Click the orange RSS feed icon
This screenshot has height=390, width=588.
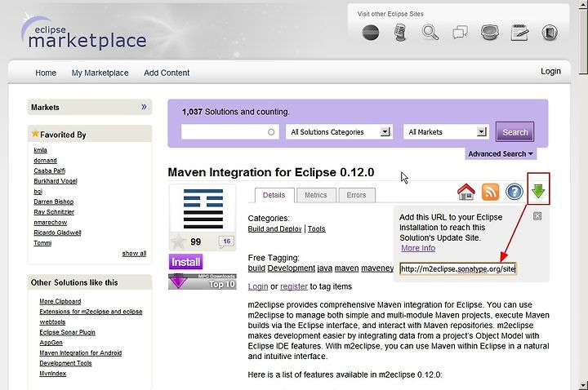pyautogui.click(x=491, y=192)
